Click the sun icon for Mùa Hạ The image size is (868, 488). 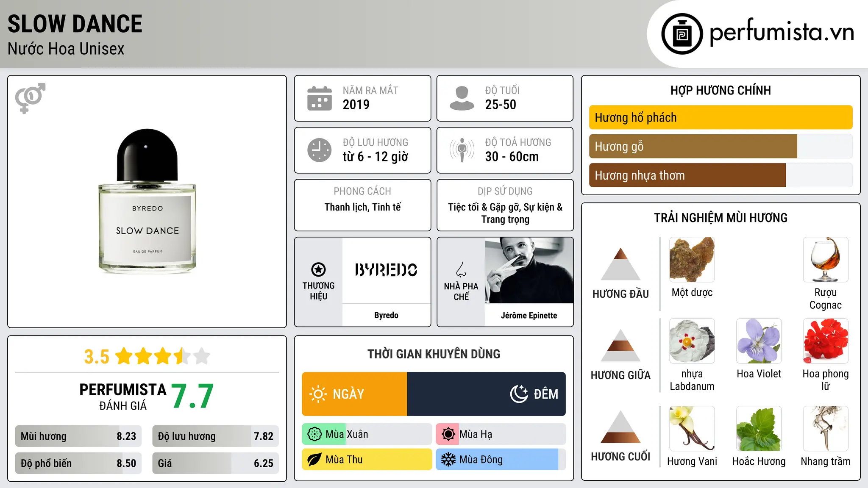pos(448,434)
